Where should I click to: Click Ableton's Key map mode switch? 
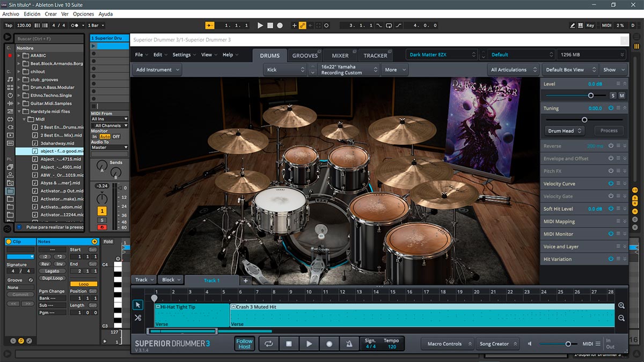click(x=590, y=25)
